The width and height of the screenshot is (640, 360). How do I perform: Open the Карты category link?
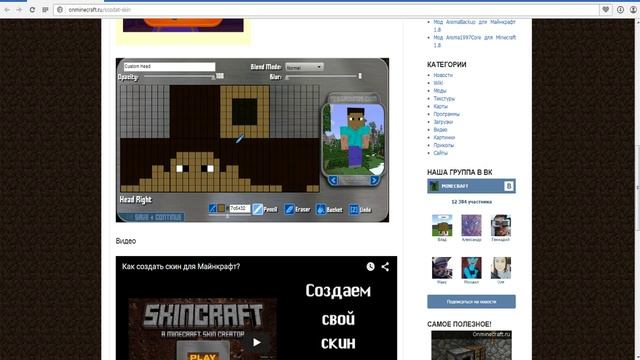440,106
